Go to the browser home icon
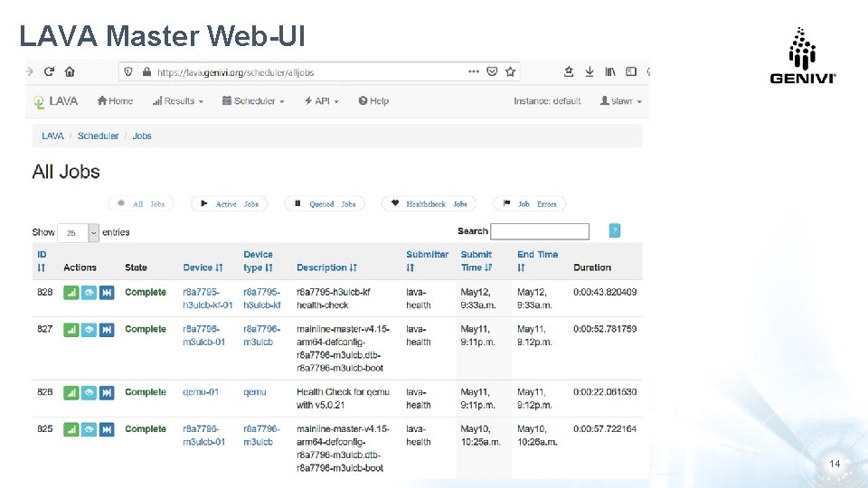The width and height of the screenshot is (868, 488). click(70, 71)
